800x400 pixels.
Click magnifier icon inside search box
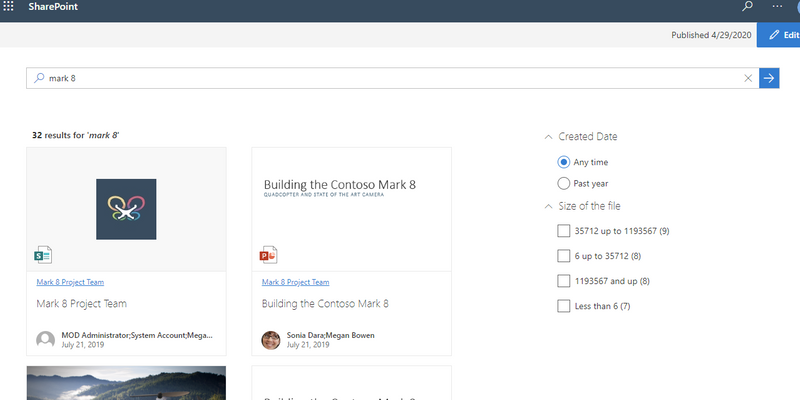pyautogui.click(x=39, y=78)
